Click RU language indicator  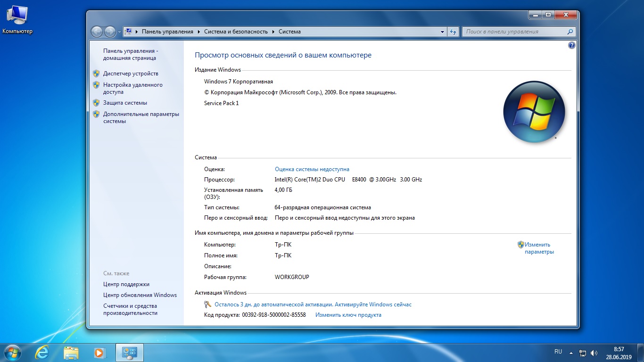click(x=558, y=352)
